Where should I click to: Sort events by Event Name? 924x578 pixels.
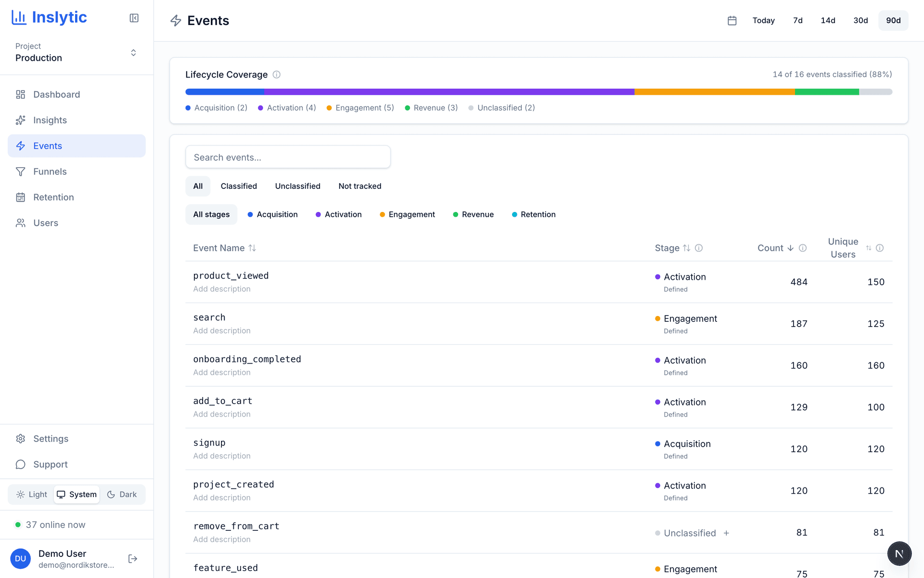click(x=224, y=248)
